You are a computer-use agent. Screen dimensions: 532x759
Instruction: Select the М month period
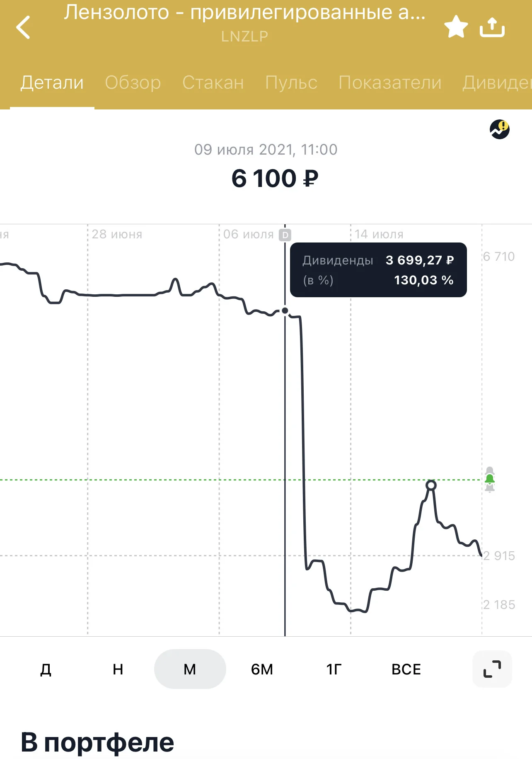190,669
